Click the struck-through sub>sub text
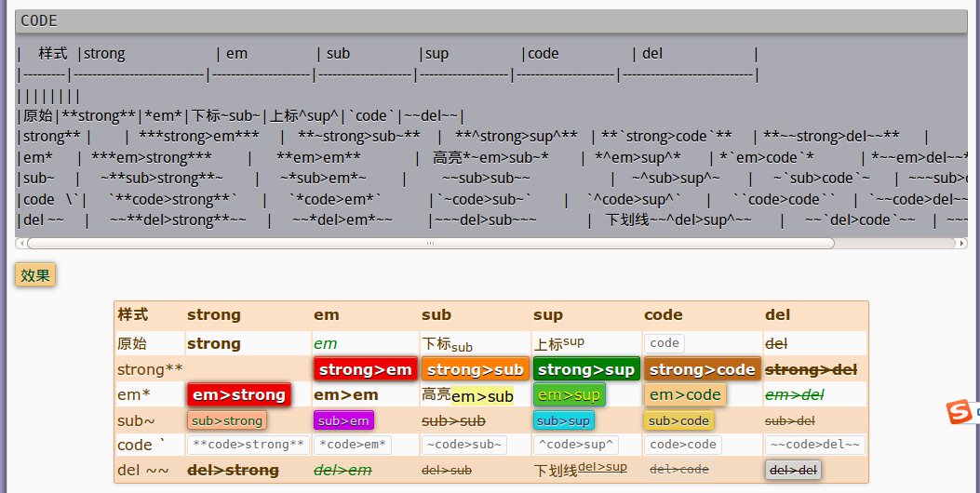Screen dimensions: 980x493 point(454,420)
